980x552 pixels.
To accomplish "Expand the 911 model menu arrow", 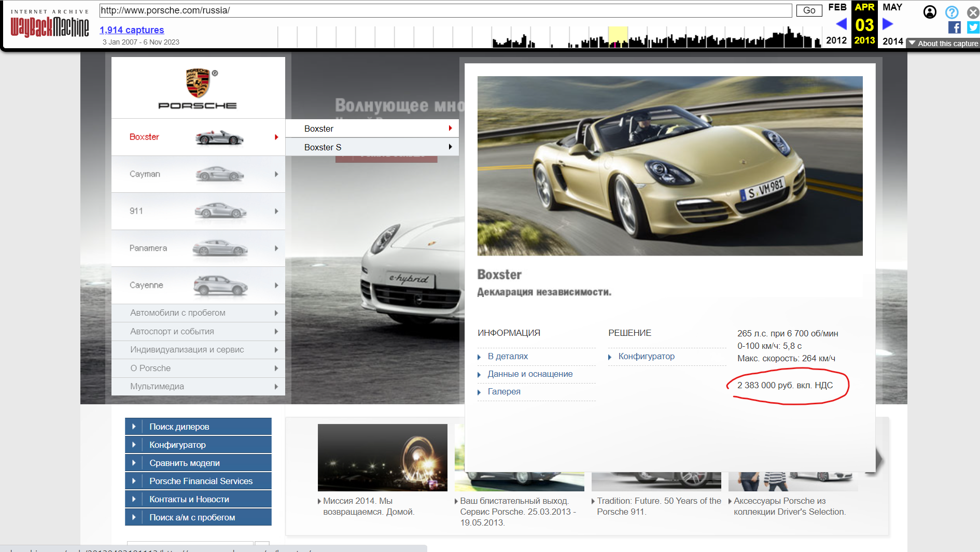I will [x=276, y=211].
